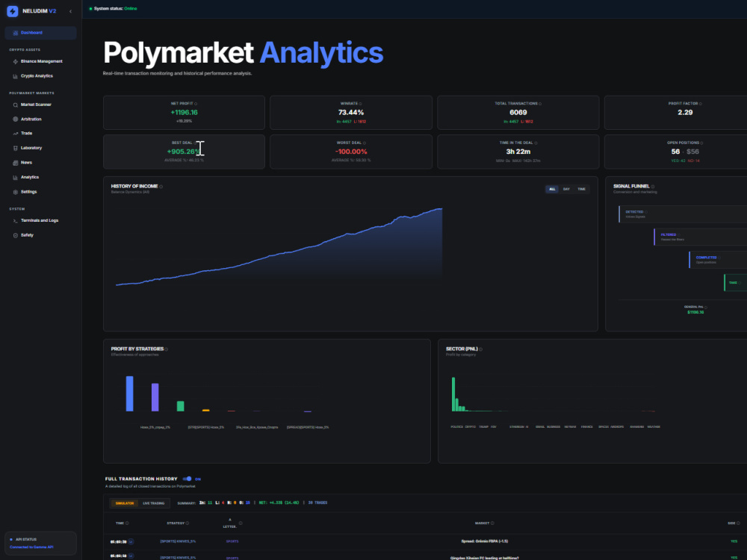Image resolution: width=747 pixels, height=560 pixels.
Task: Switch to Live Trading mode
Action: point(153,503)
